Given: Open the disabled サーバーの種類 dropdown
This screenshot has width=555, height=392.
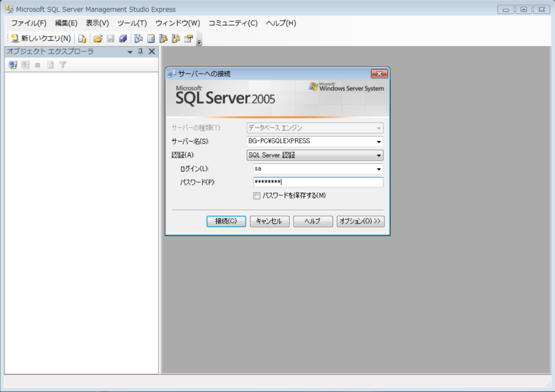Looking at the screenshot, I should pos(315,128).
